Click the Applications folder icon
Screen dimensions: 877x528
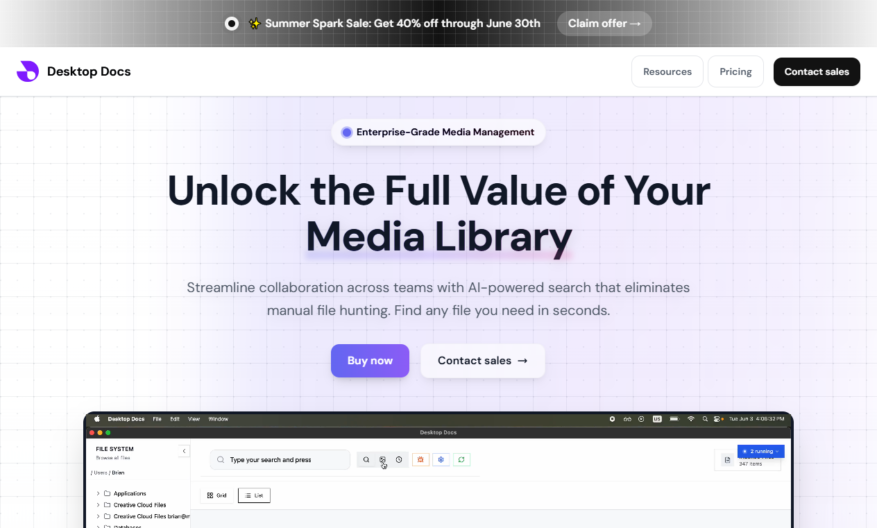click(x=107, y=493)
